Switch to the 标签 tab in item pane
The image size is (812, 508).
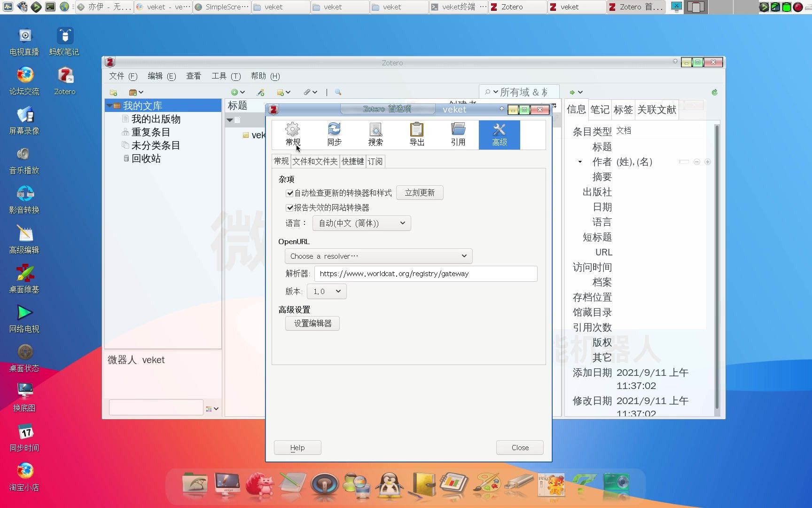[623, 110]
